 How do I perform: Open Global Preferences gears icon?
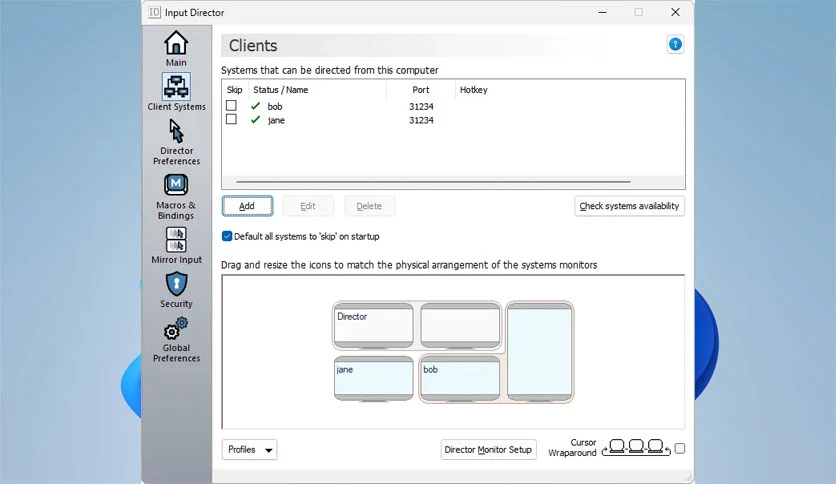176,328
